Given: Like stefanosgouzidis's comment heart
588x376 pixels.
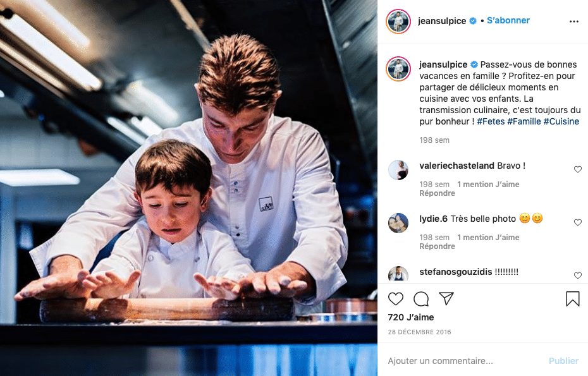Looking at the screenshot, I should 577,276.
